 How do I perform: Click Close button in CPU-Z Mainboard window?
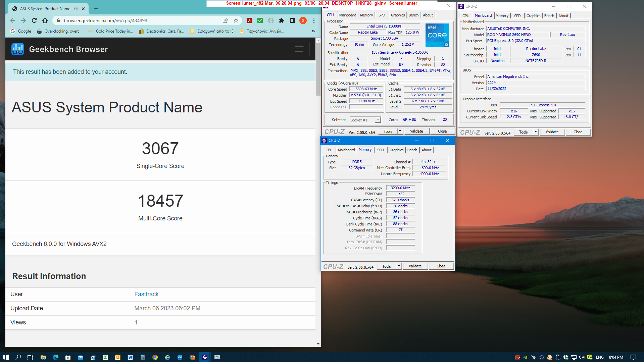coord(578,132)
